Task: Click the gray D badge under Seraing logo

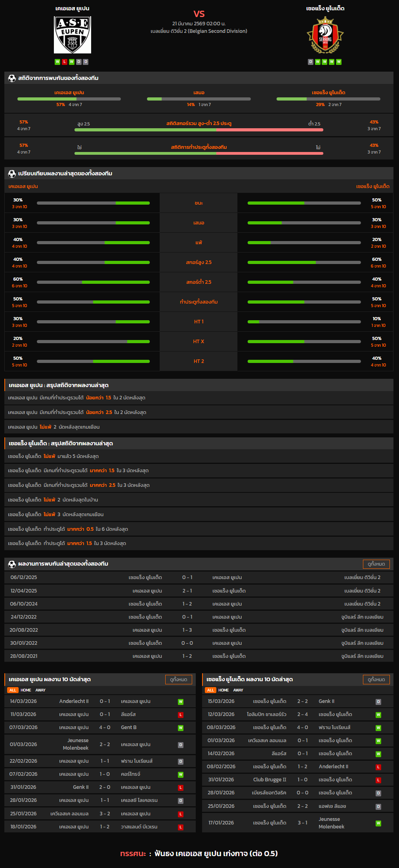Action: (311, 62)
